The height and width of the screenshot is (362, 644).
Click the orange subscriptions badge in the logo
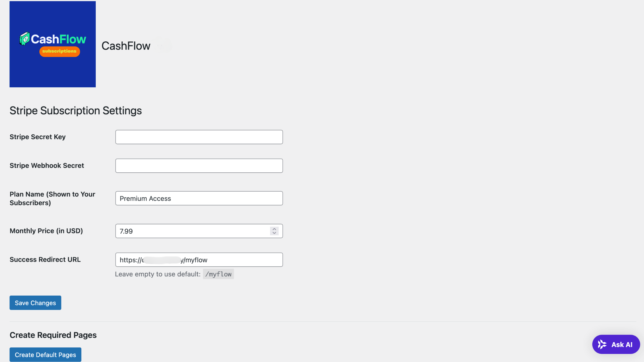[60, 51]
